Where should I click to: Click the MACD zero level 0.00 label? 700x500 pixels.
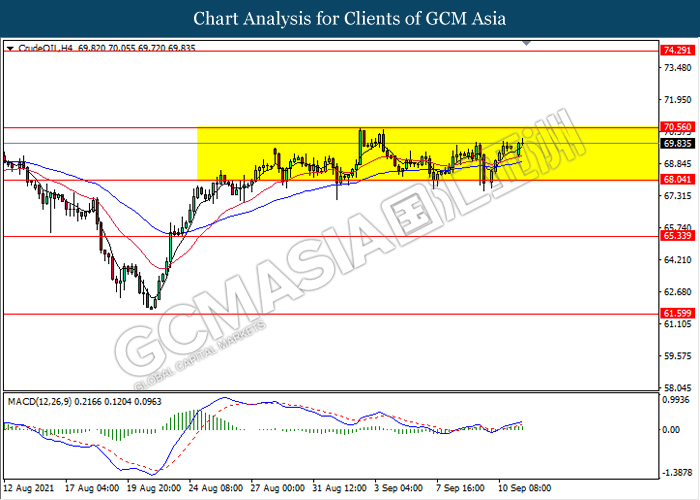click(x=672, y=430)
